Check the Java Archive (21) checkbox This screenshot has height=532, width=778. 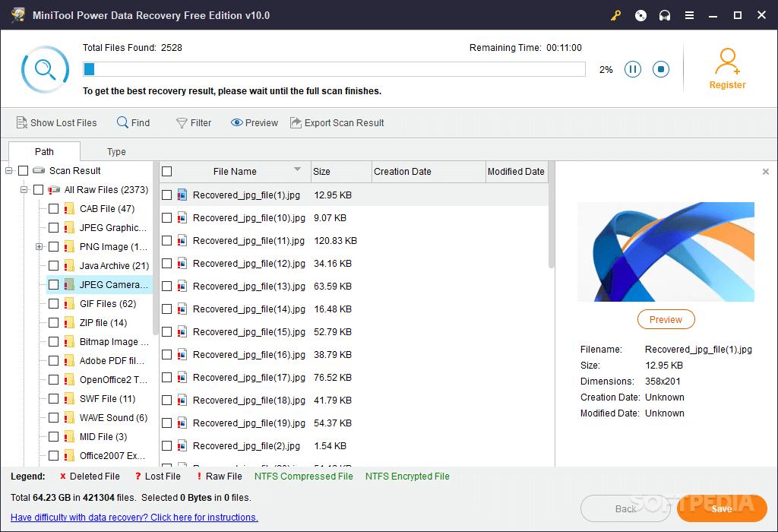[x=54, y=265]
